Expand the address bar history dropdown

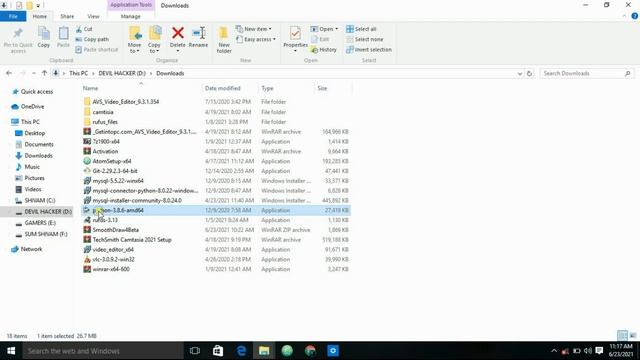[520, 73]
